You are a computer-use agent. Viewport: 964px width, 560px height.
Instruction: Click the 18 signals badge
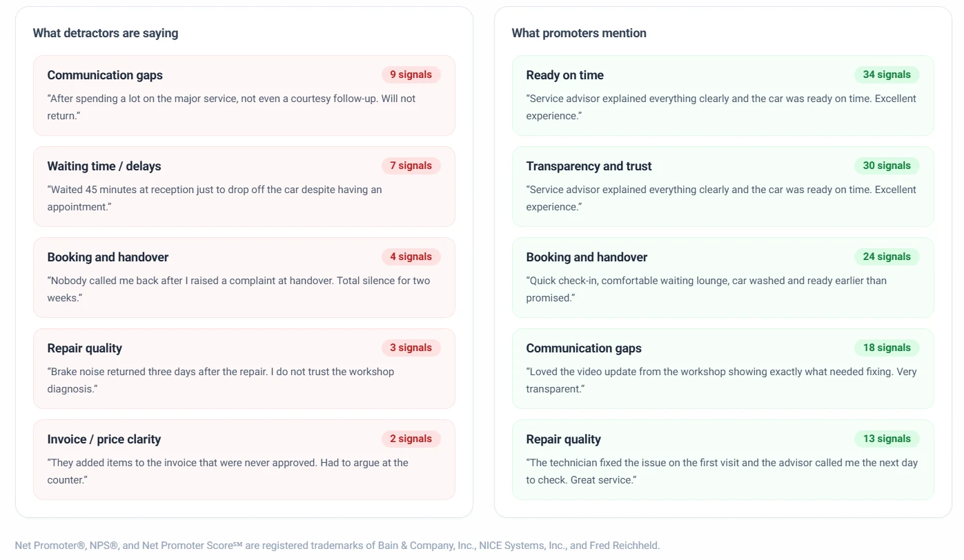pos(887,348)
